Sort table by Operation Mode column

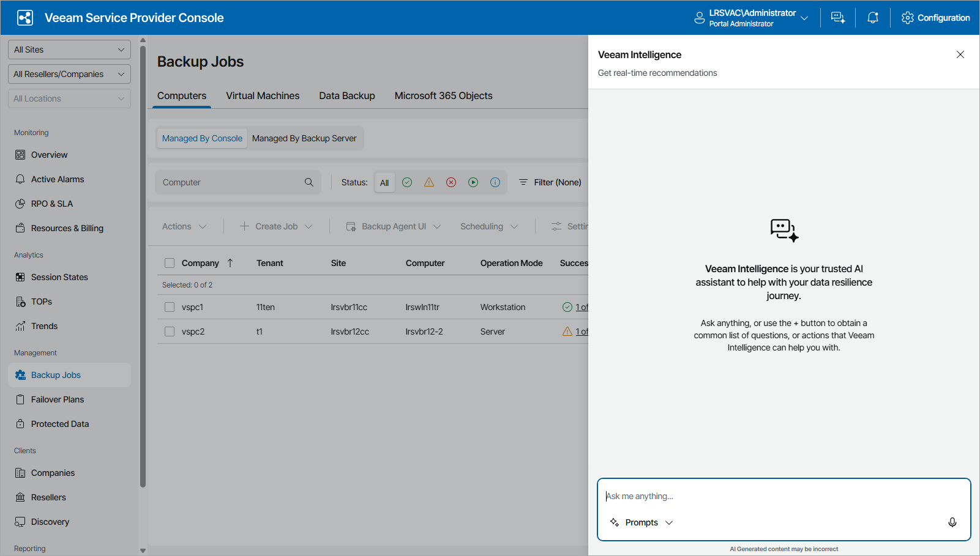pos(511,263)
